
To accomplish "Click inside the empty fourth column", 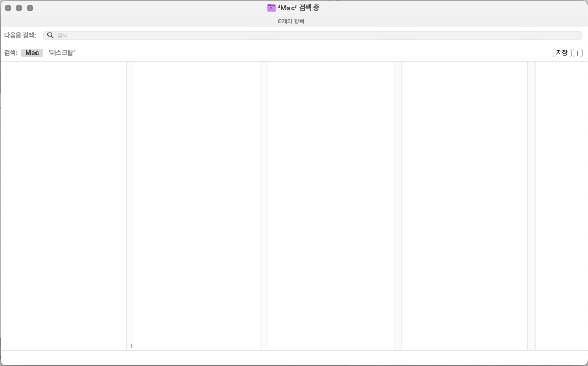I will coord(464,206).
